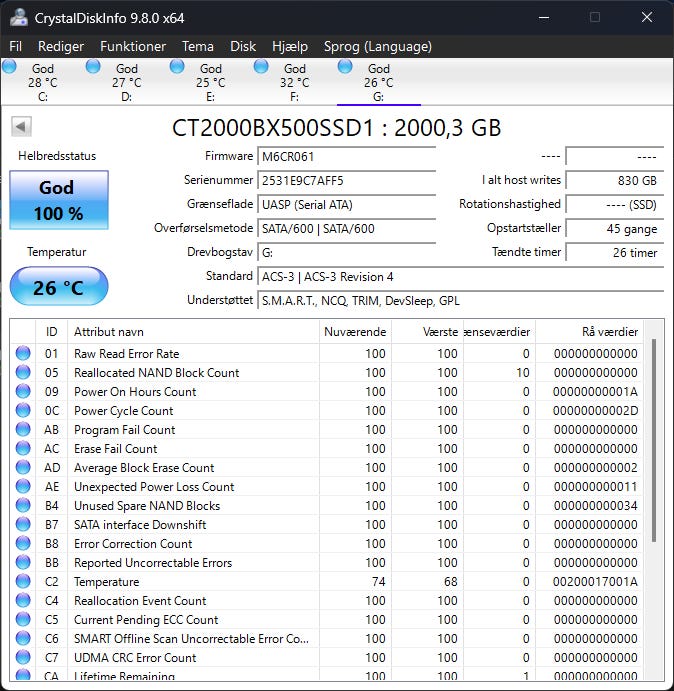This screenshot has width=674, height=691.
Task: Click the Helbredsstatus label
Action: pyautogui.click(x=57, y=156)
